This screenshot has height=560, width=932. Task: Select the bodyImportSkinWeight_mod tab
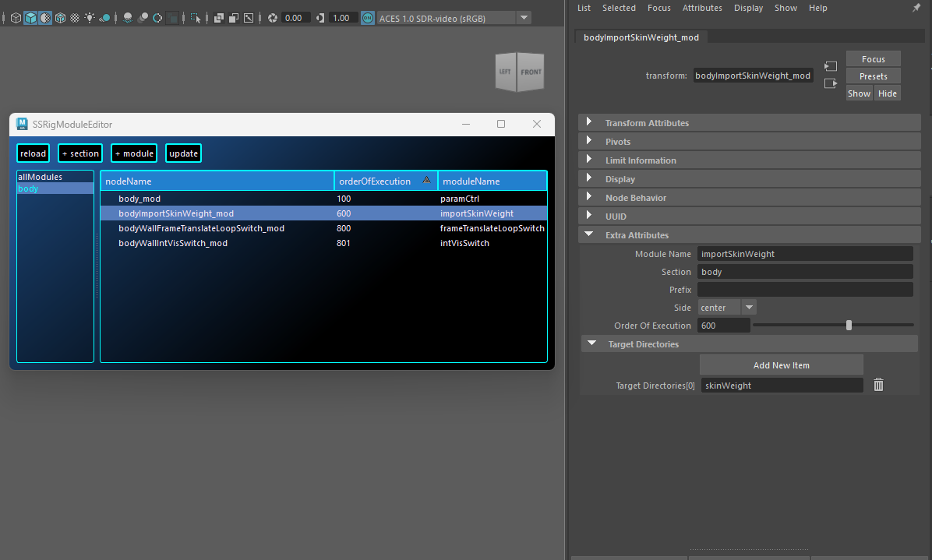(641, 37)
